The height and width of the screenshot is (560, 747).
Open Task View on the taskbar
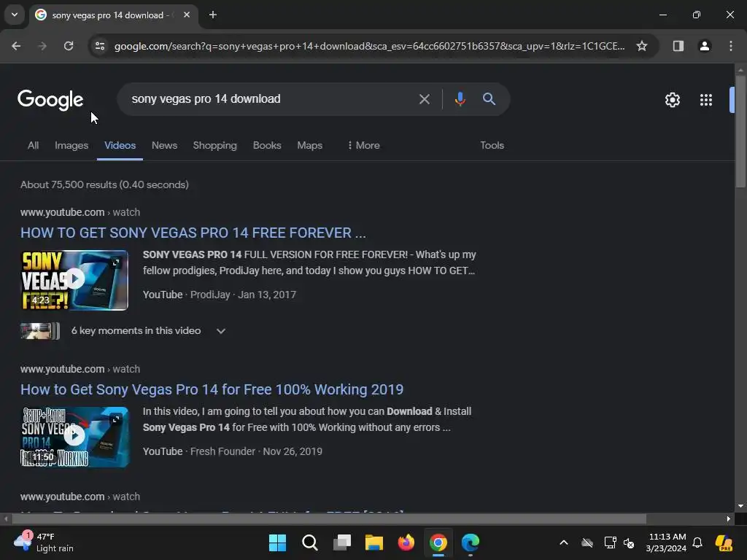(342, 542)
